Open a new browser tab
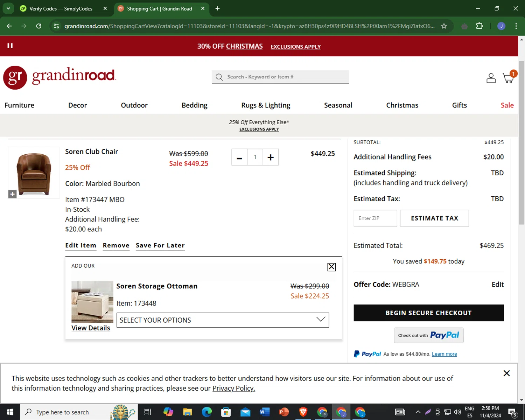 point(217,8)
